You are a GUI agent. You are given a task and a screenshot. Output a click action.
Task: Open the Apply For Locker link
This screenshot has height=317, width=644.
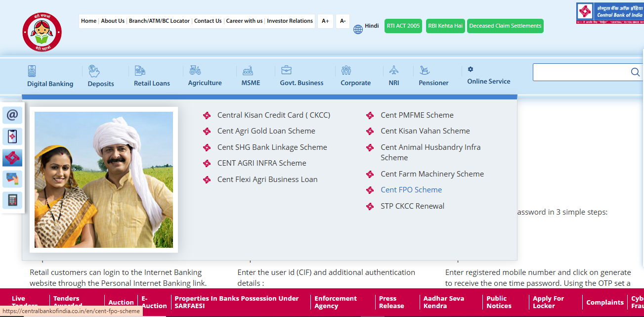pos(548,302)
